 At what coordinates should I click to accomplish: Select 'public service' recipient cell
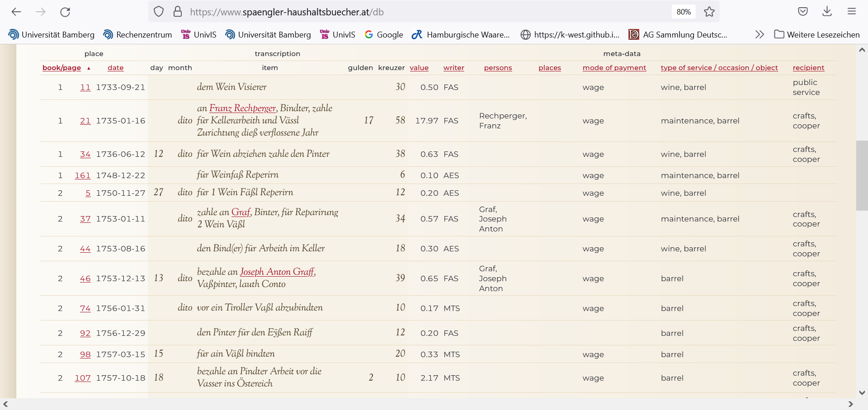coord(806,87)
